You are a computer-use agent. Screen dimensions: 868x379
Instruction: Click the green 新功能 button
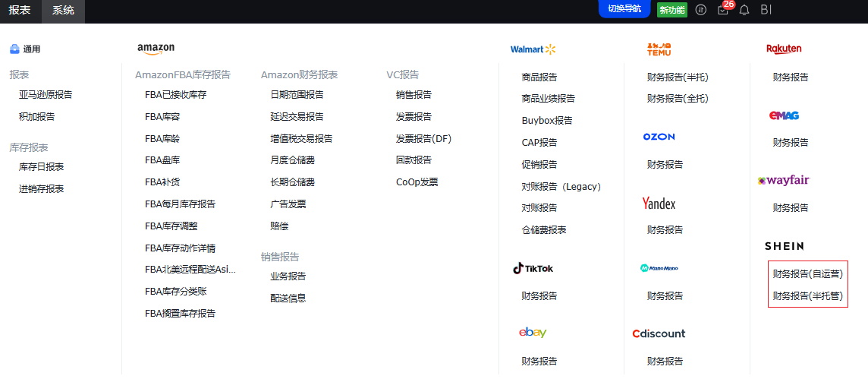(672, 9)
